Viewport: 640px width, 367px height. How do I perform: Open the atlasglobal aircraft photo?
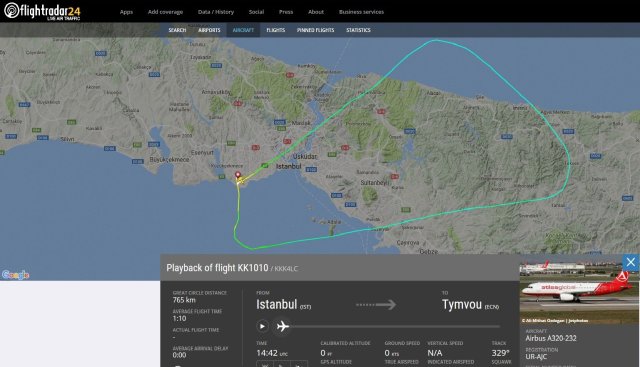pyautogui.click(x=579, y=289)
